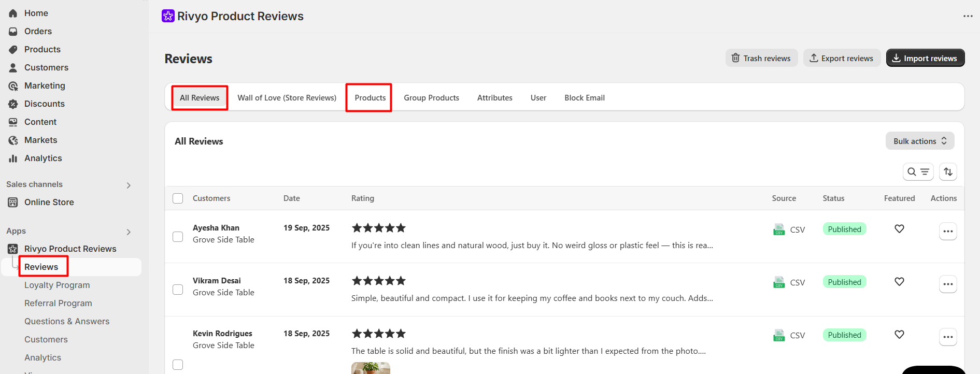This screenshot has height=374, width=980.
Task: Click Published status of Vikram Desai review
Action: 844,282
